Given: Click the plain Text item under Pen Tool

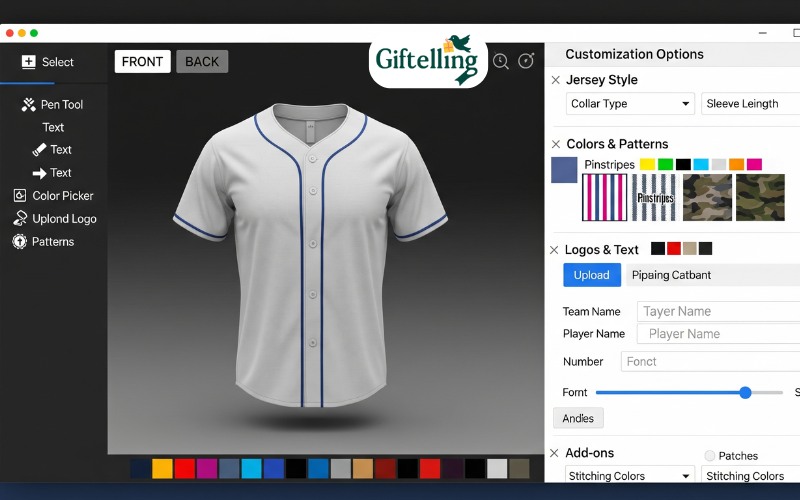Looking at the screenshot, I should click(53, 127).
